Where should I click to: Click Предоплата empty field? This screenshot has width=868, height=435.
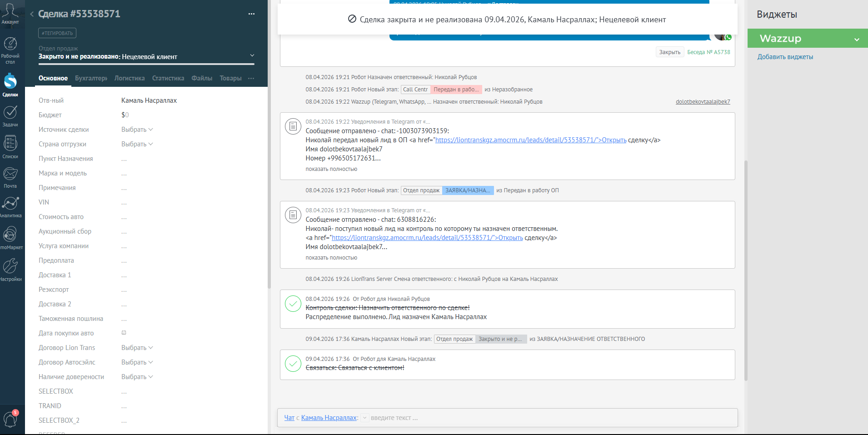pyautogui.click(x=124, y=260)
